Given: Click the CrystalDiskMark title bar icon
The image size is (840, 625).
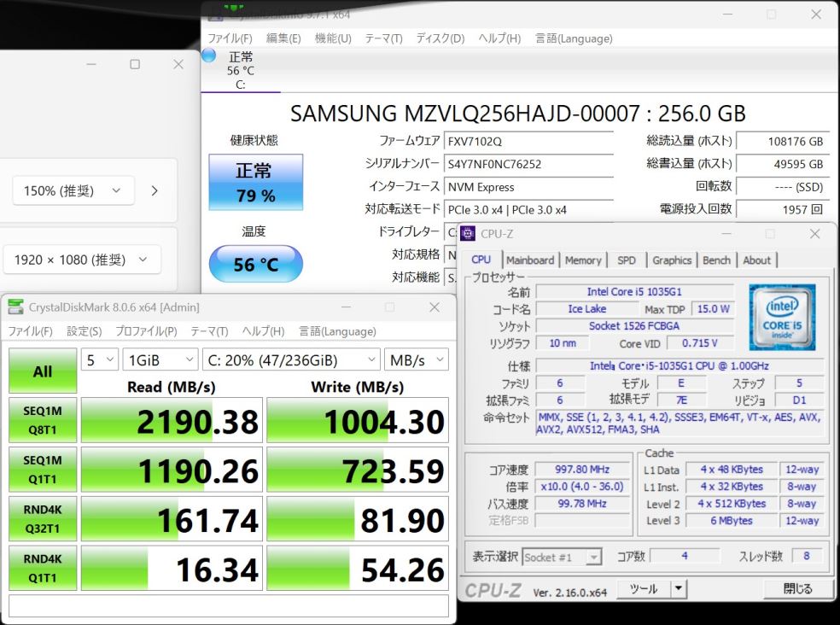Looking at the screenshot, I should click(x=16, y=307).
